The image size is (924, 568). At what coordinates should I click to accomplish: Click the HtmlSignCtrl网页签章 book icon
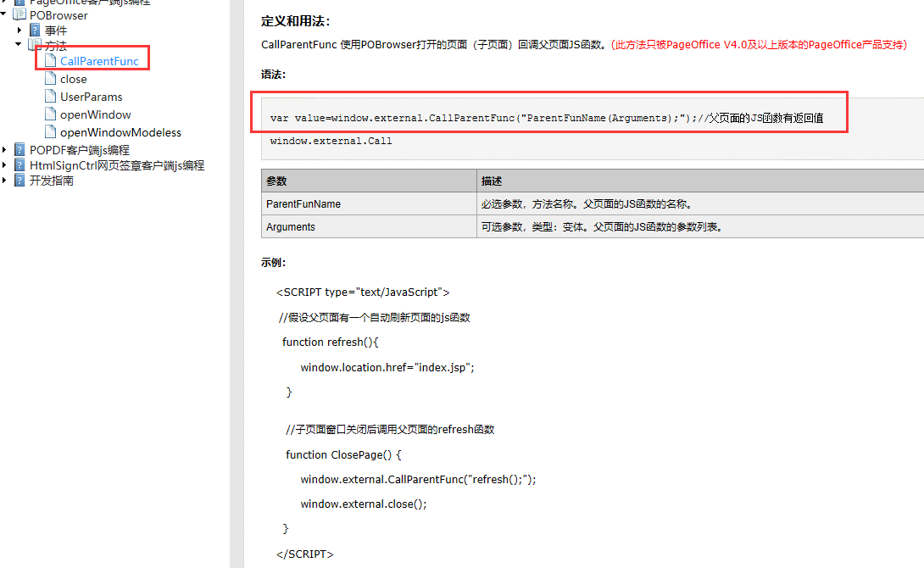click(19, 165)
